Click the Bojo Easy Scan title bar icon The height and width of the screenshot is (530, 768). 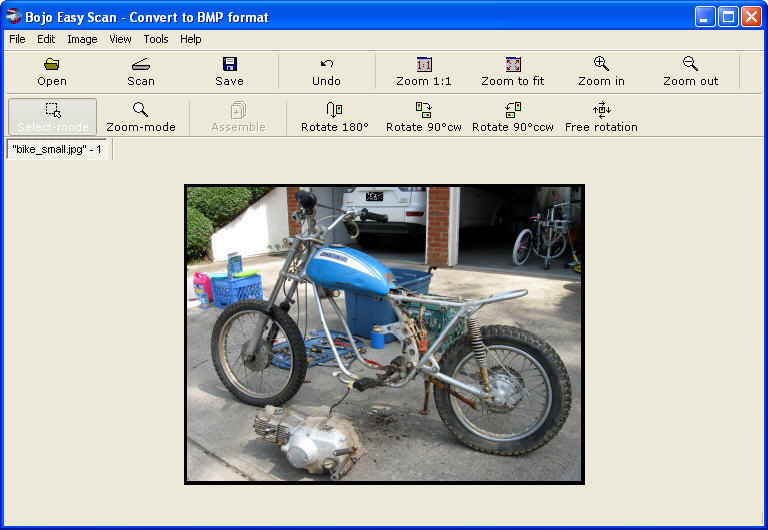[x=14, y=17]
